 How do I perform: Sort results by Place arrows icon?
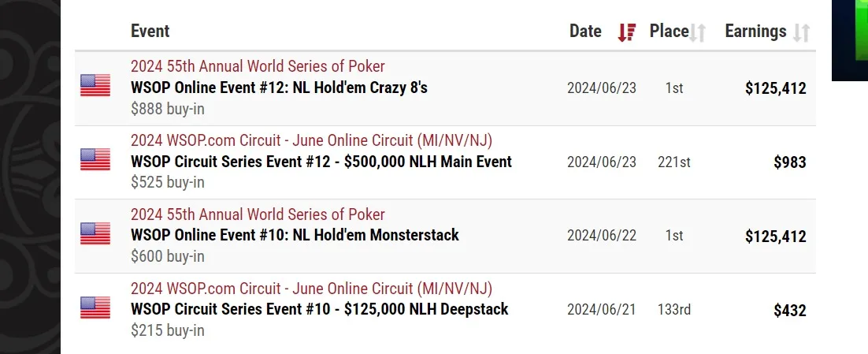tap(698, 32)
